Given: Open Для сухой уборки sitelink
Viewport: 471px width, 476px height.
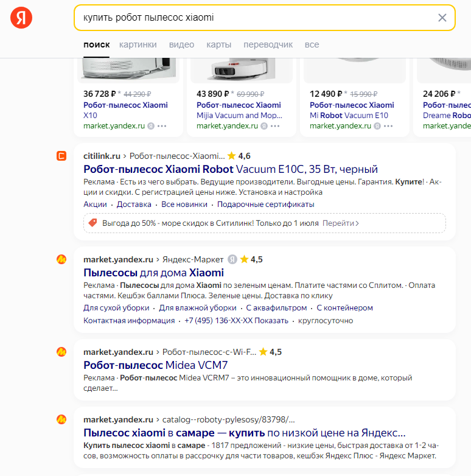Looking at the screenshot, I should pos(116,308).
